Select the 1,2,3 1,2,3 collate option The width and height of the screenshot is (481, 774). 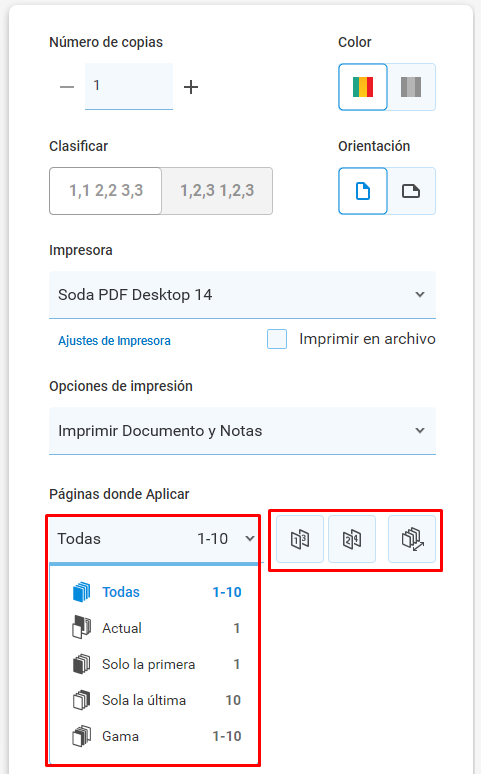point(217,191)
